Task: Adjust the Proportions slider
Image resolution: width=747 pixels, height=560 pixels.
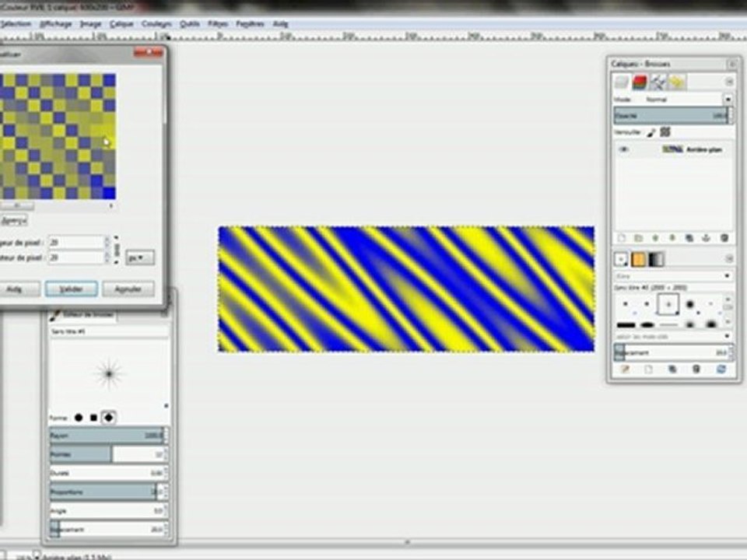Action: tap(109, 492)
